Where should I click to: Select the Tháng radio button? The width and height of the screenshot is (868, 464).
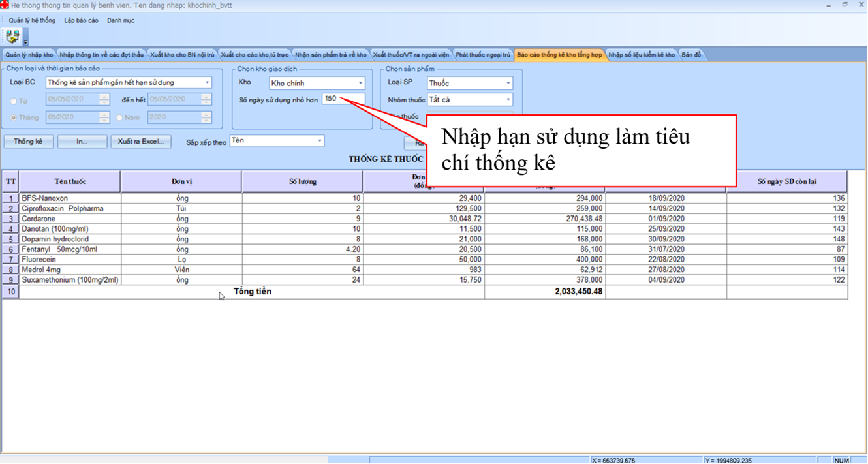[14, 118]
